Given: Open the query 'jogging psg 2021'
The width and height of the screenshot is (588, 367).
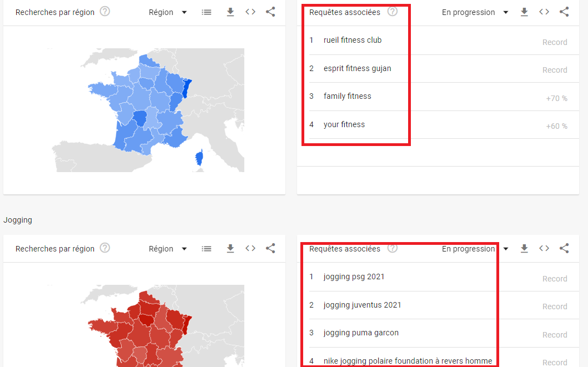Looking at the screenshot, I should (x=354, y=276).
